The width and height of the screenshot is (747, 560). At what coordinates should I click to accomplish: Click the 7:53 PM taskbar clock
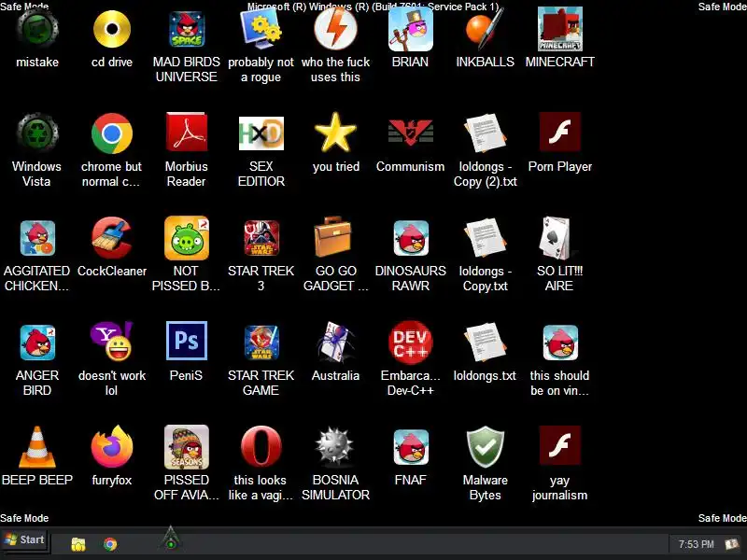coord(696,544)
